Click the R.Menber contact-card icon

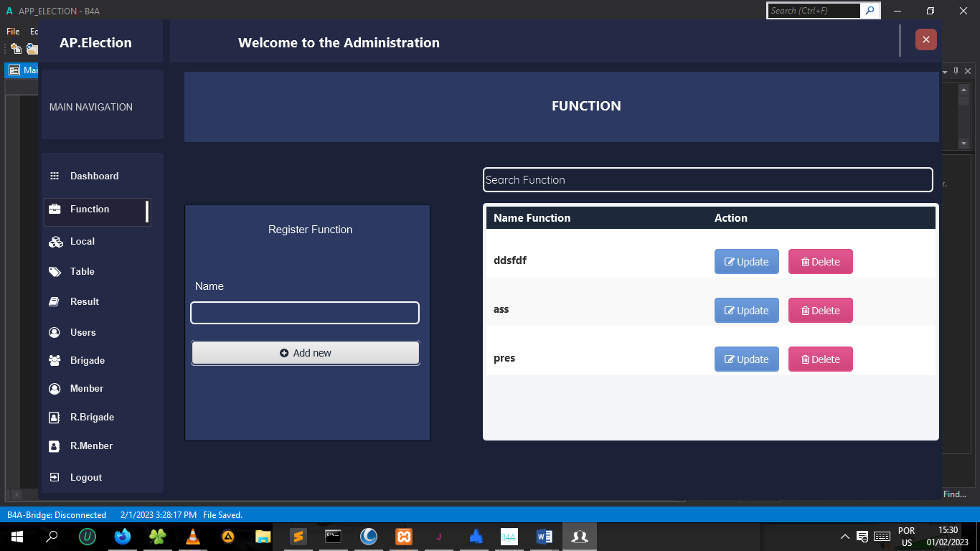(54, 446)
